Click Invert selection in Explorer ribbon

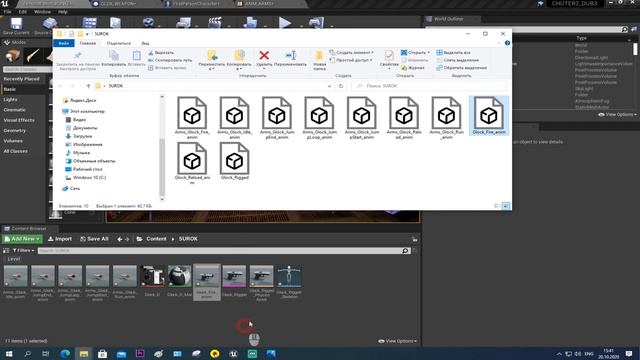pyautogui.click(x=462, y=68)
